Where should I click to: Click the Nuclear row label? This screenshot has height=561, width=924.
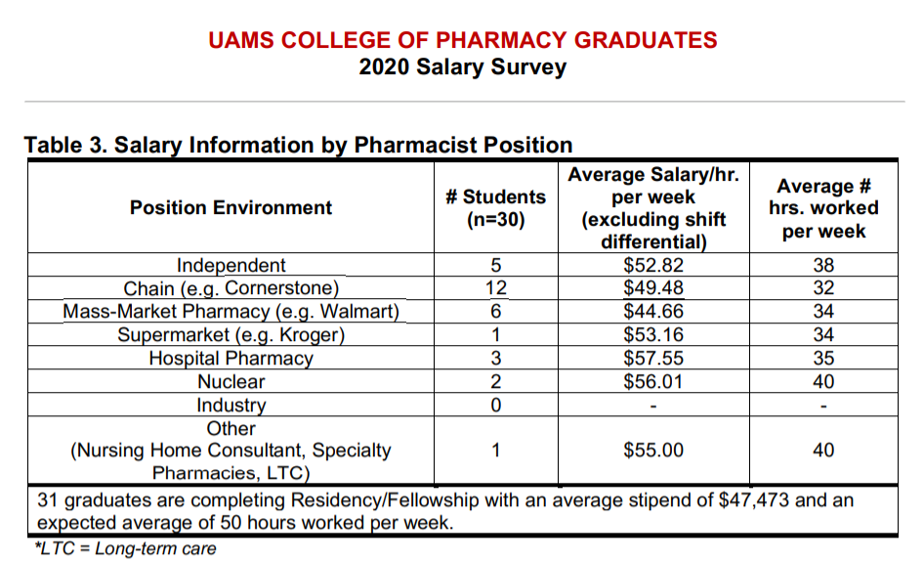click(231, 382)
